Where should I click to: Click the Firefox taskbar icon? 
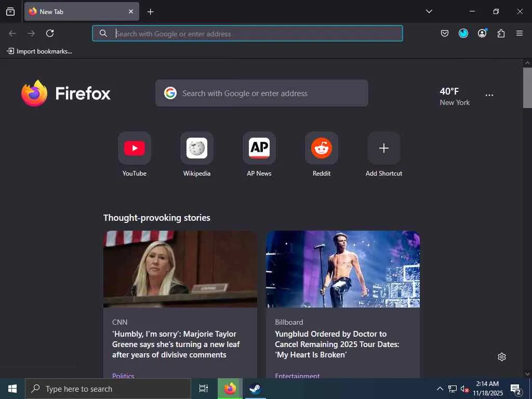[x=230, y=389]
